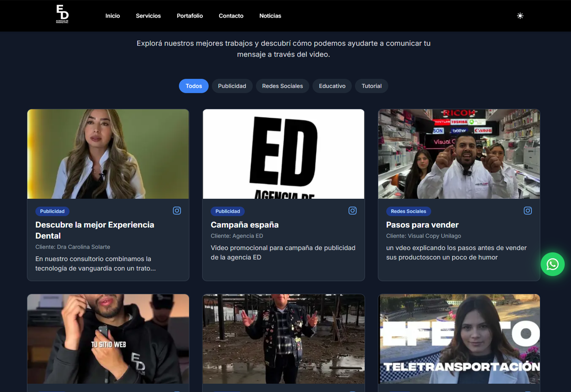
Task: Open the Servicios nav item
Action: pos(148,16)
